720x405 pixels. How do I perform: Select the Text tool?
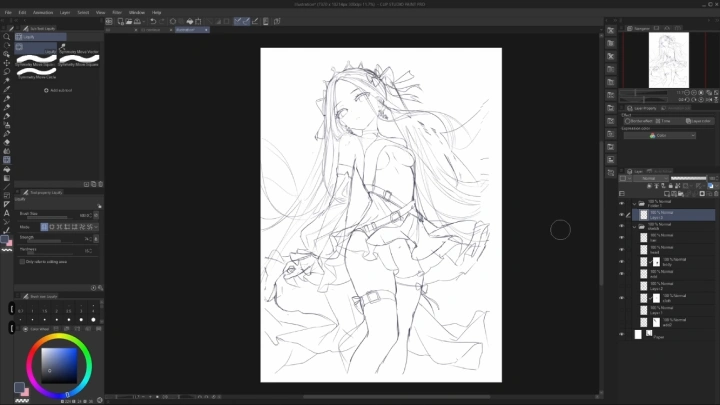[7, 212]
